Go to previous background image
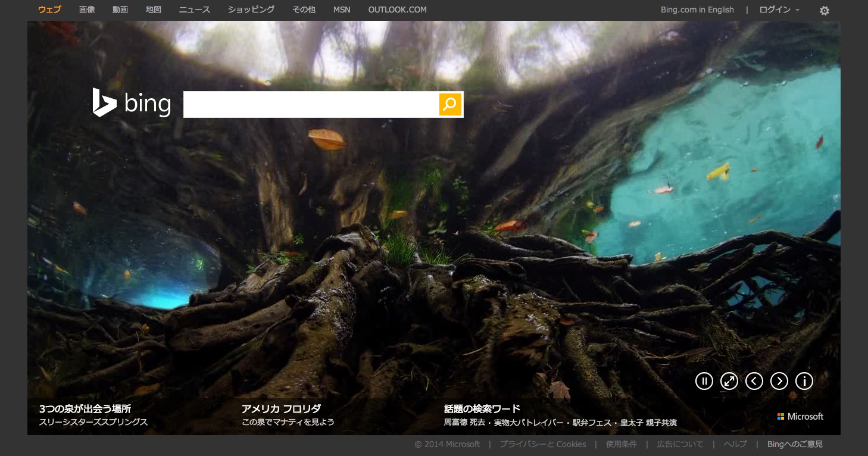868x456 pixels. 754,381
